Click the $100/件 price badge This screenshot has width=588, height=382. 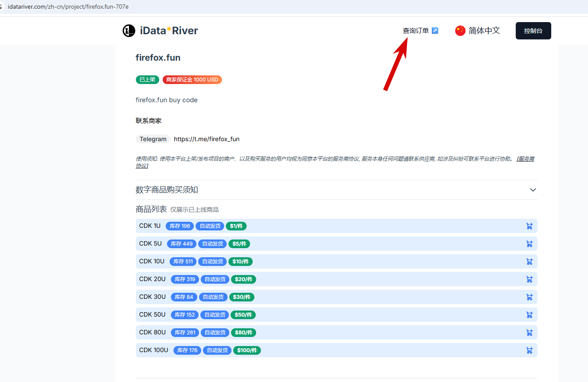[x=247, y=350]
